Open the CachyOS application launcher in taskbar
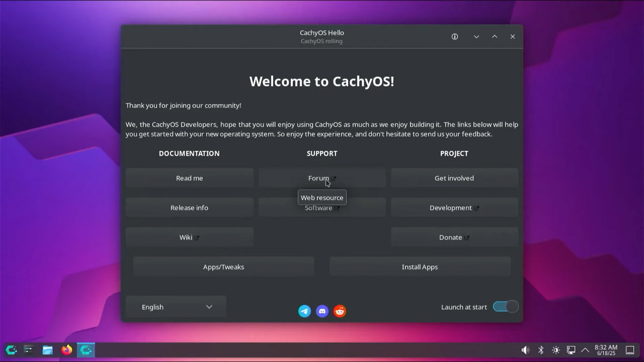Image resolution: width=644 pixels, height=362 pixels. pos(11,350)
